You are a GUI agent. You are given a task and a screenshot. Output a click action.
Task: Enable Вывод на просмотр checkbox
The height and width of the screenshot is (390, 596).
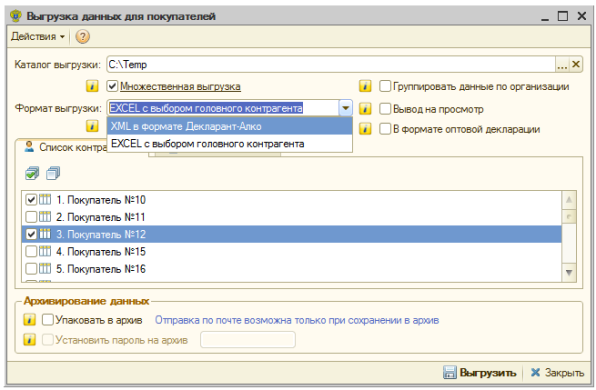tap(385, 109)
